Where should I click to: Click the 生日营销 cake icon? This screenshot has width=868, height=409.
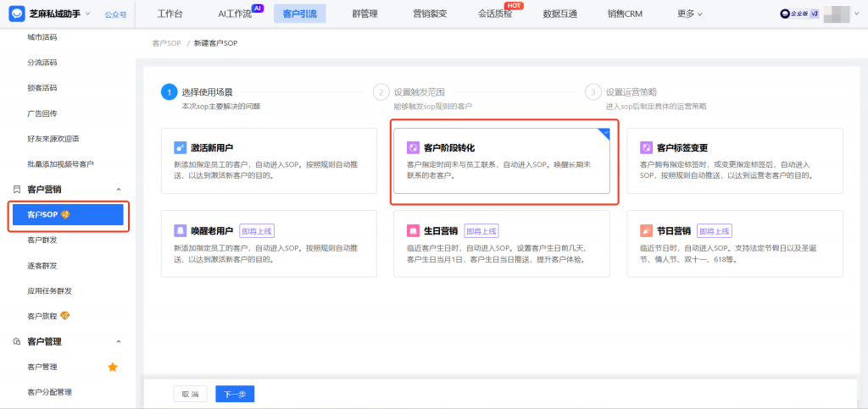[x=413, y=230]
